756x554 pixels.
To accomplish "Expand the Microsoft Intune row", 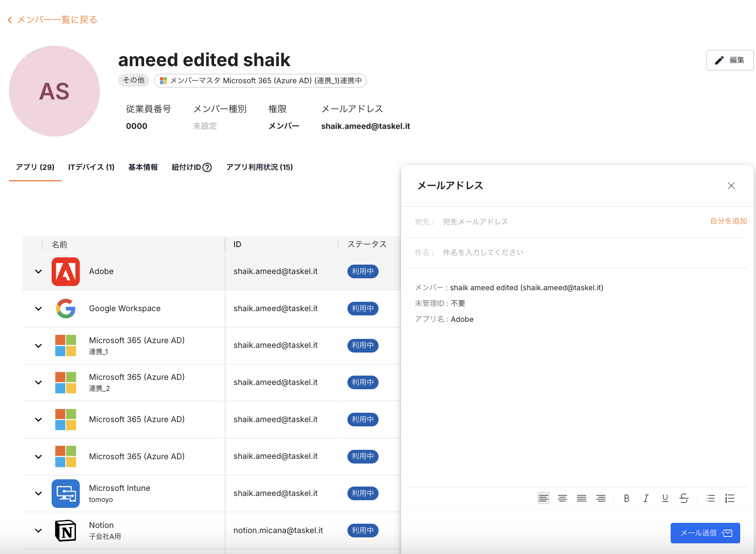I will 38,493.
